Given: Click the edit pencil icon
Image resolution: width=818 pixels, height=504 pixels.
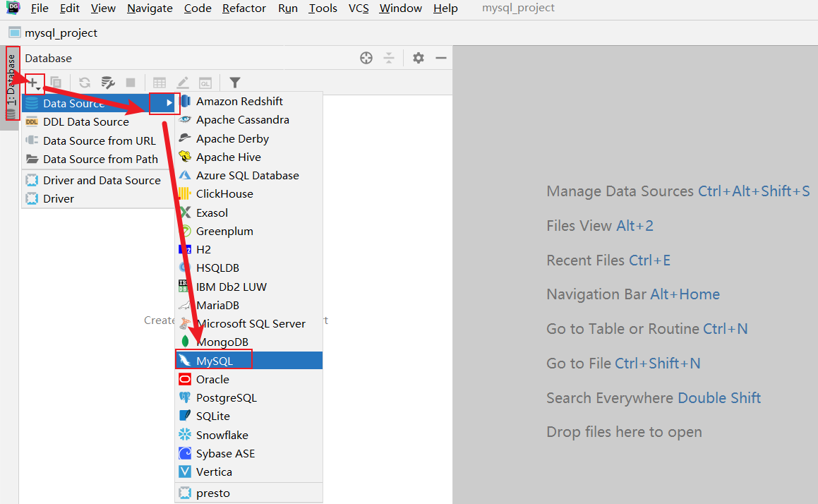Looking at the screenshot, I should (x=183, y=83).
